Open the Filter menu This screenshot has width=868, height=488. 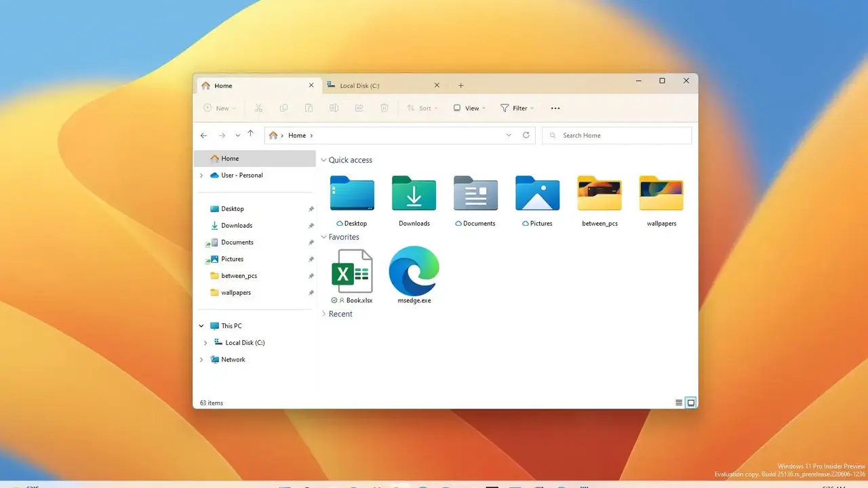pos(517,108)
